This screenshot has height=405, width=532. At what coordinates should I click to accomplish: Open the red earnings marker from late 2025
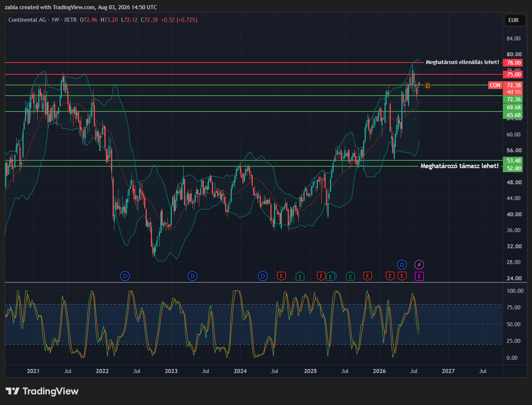[x=367, y=276]
